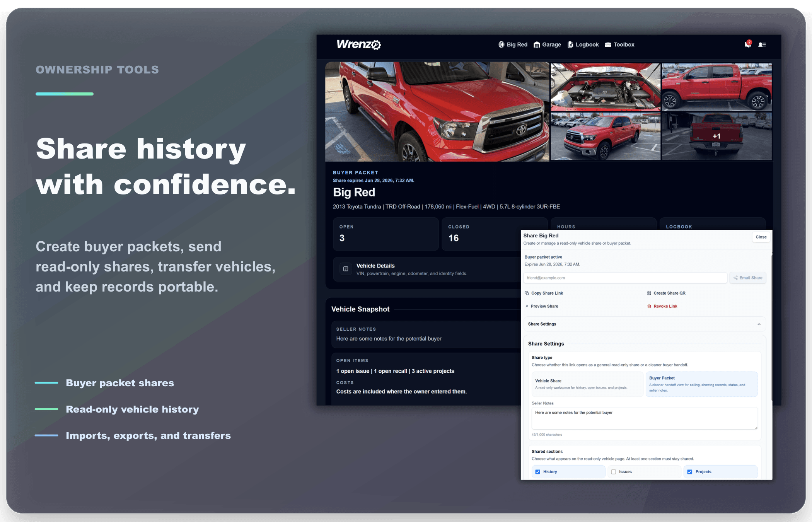Open the side-profile truck photo
This screenshot has width=812, height=522.
click(x=717, y=87)
